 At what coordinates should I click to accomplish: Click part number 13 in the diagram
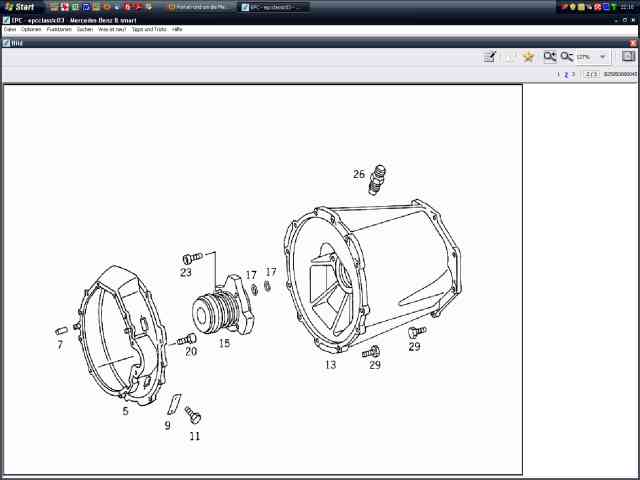330,365
